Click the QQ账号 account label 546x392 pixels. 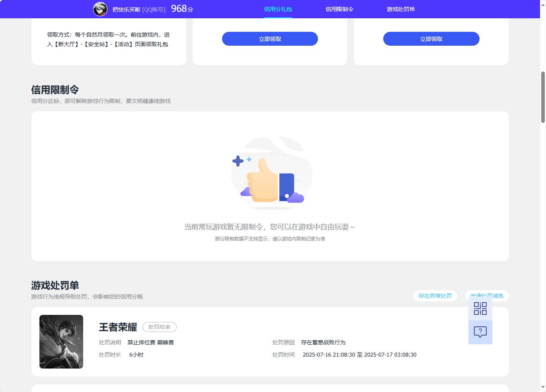(153, 9)
